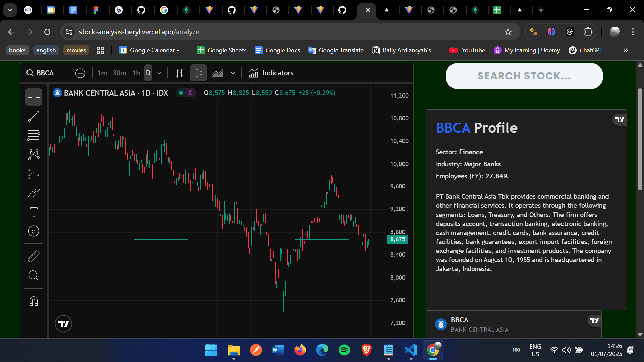The width and height of the screenshot is (644, 362).
Task: Select the measure ruler tool
Action: pyautogui.click(x=34, y=256)
